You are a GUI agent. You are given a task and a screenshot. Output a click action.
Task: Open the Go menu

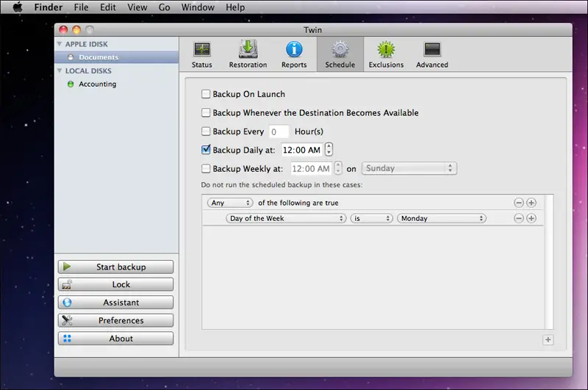164,7
